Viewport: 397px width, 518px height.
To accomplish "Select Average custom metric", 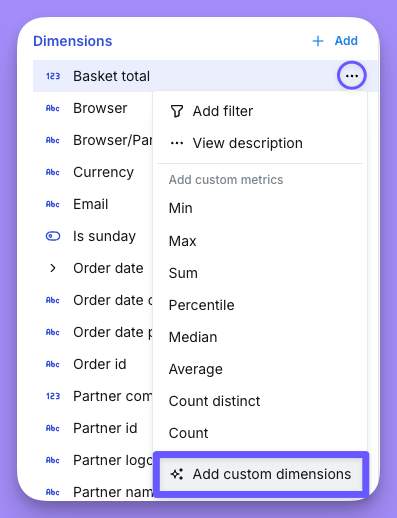I will click(260, 369).
